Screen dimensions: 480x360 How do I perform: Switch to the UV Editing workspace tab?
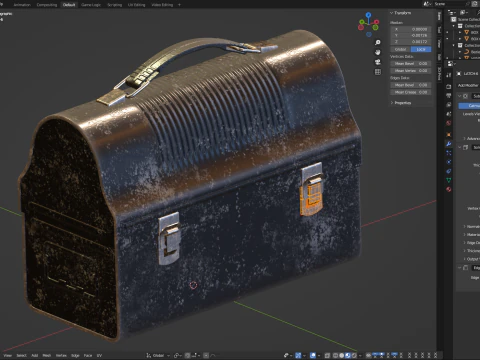click(137, 5)
